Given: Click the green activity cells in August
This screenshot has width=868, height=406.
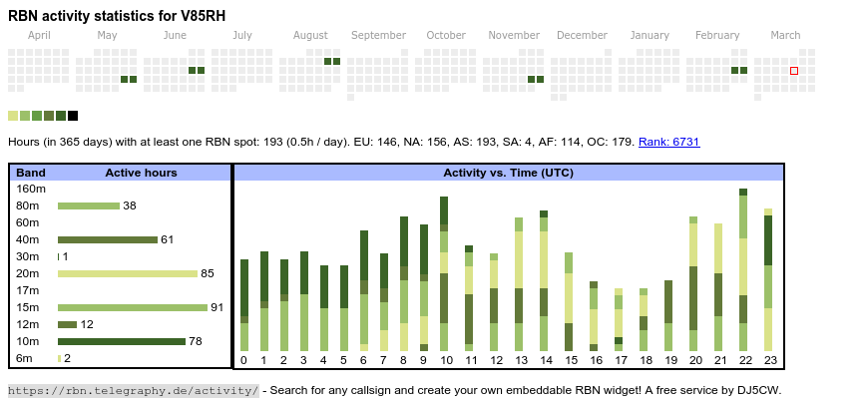Looking at the screenshot, I should 332,62.
